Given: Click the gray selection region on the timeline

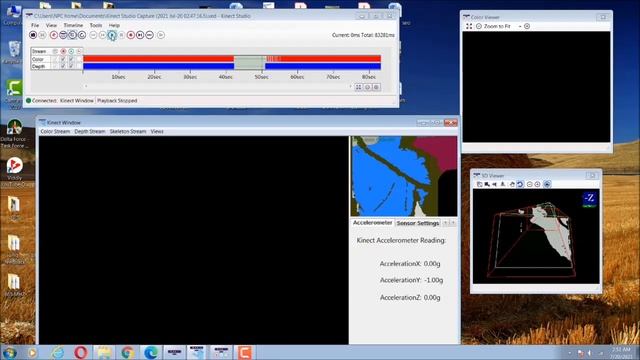Looking at the screenshot, I should 249,62.
